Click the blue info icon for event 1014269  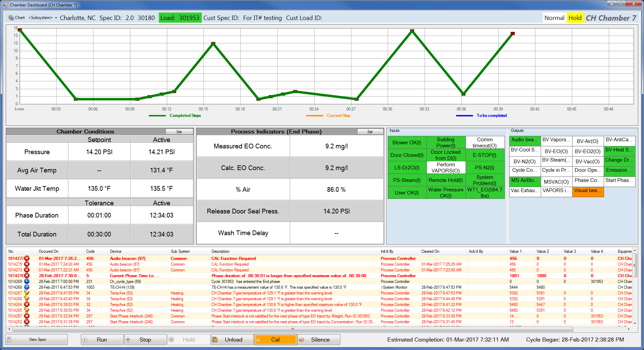(27, 281)
